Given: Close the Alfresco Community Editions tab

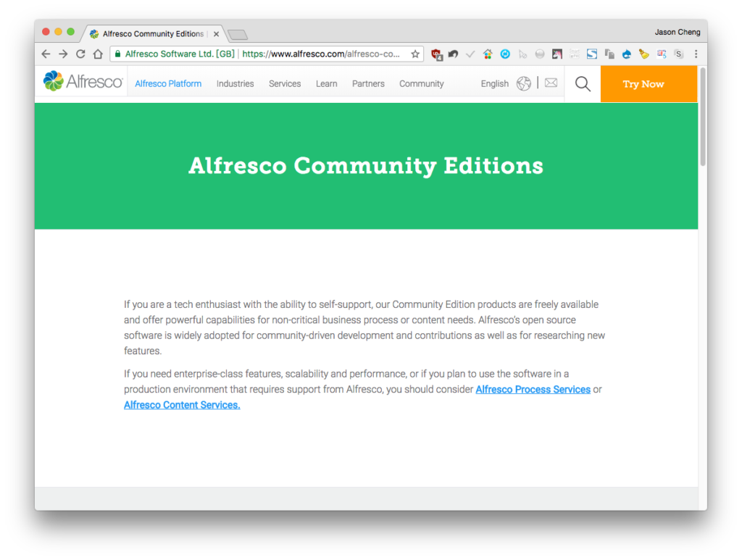Looking at the screenshot, I should pyautogui.click(x=216, y=34).
